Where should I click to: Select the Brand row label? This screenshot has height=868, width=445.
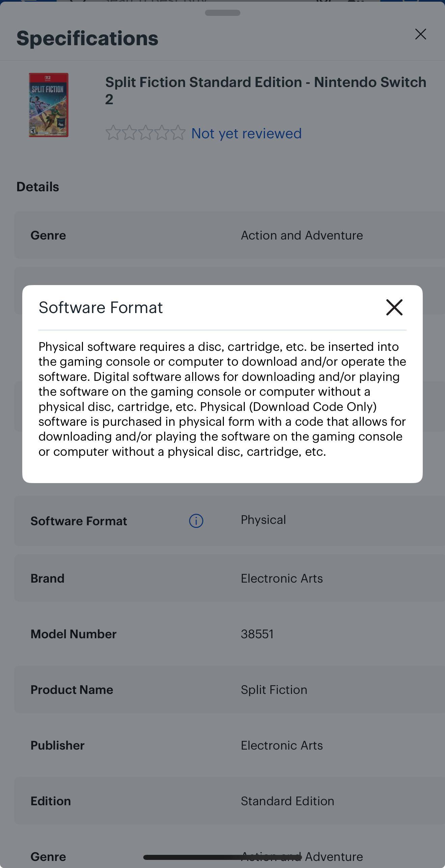tap(47, 578)
